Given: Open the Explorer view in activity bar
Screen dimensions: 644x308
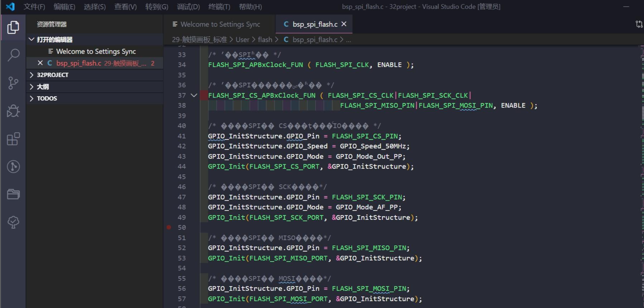Looking at the screenshot, I should click(x=13, y=27).
